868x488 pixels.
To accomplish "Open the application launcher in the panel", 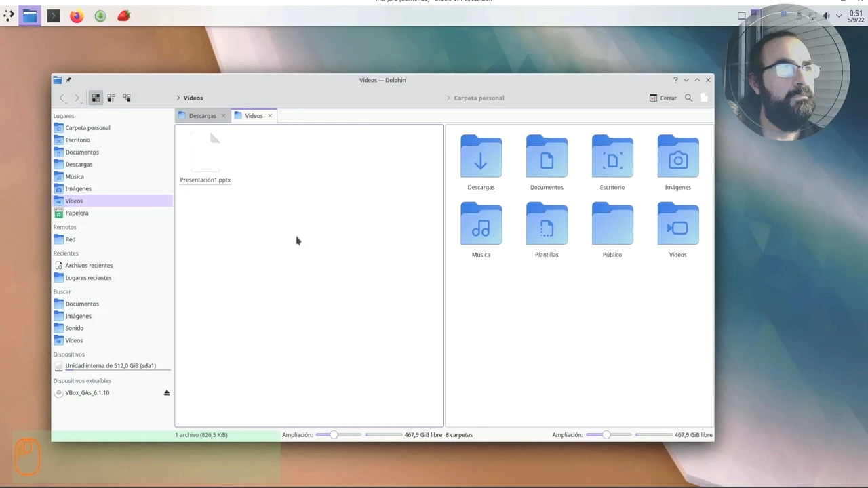I will 9,16.
